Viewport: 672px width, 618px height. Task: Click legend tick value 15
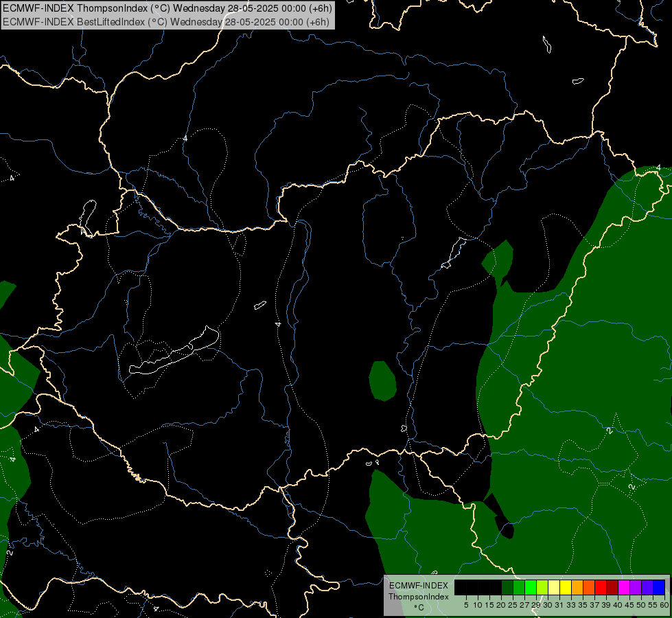click(489, 605)
